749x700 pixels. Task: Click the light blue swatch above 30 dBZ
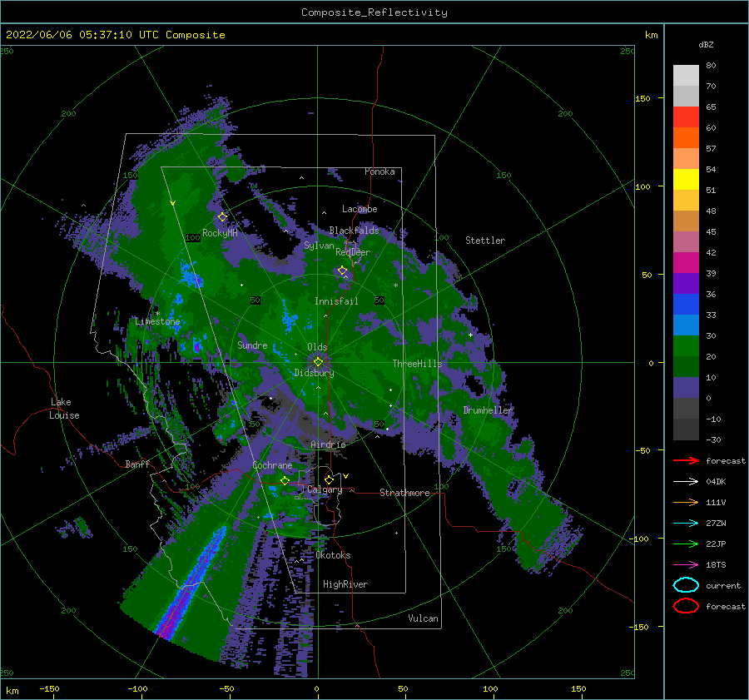(x=686, y=325)
